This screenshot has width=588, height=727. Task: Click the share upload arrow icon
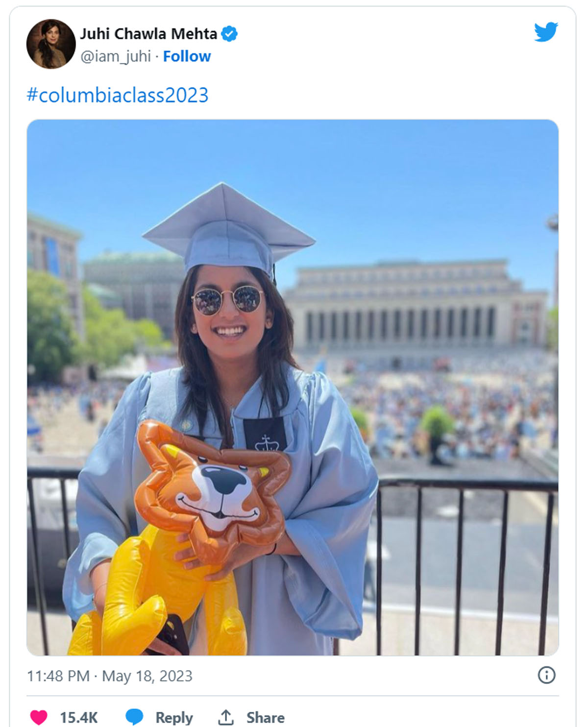(225, 717)
